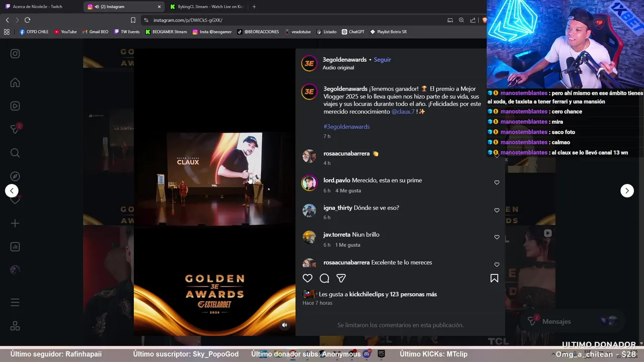This screenshot has height=362, width=644.
Task: Open 3egoldenawards profile name in header
Action: (345, 59)
